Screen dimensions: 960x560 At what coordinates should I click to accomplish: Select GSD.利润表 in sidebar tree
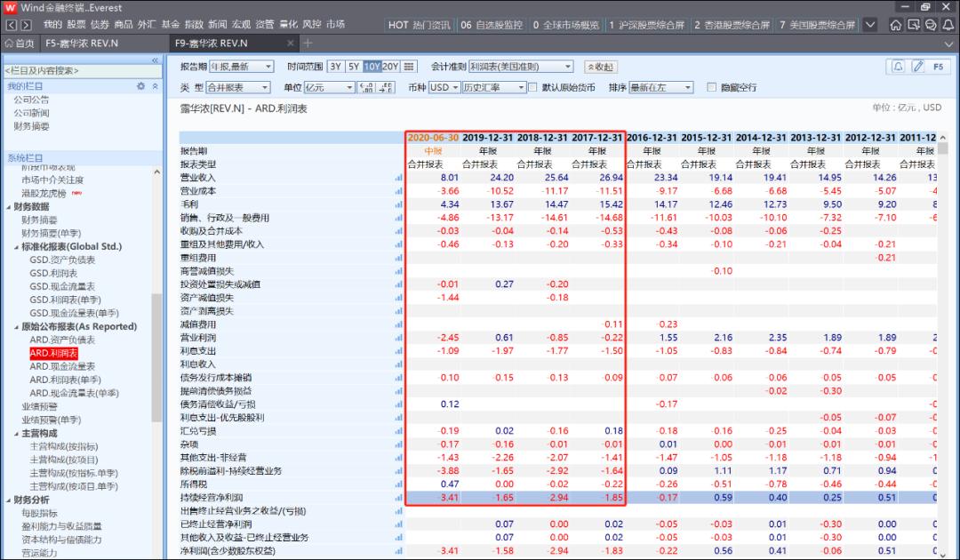coord(53,274)
